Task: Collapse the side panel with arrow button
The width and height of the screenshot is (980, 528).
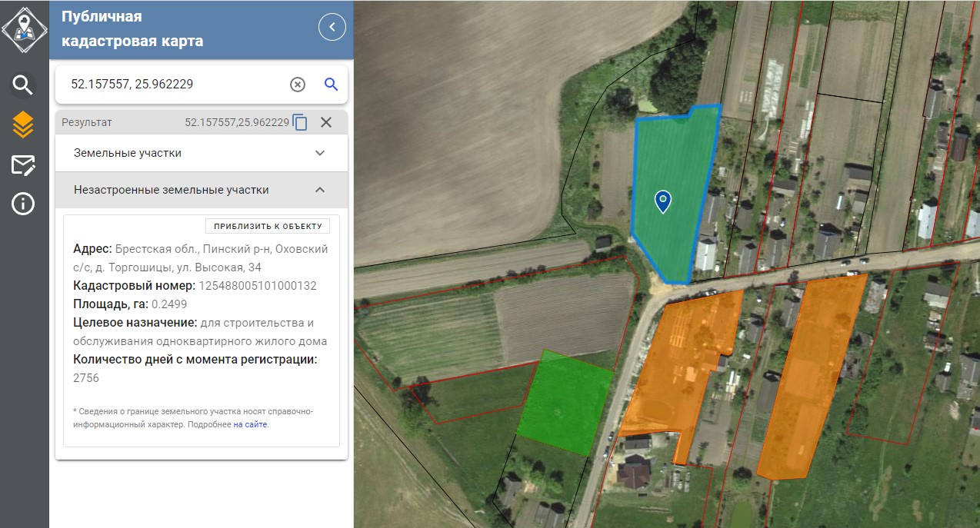Action: coord(332,28)
